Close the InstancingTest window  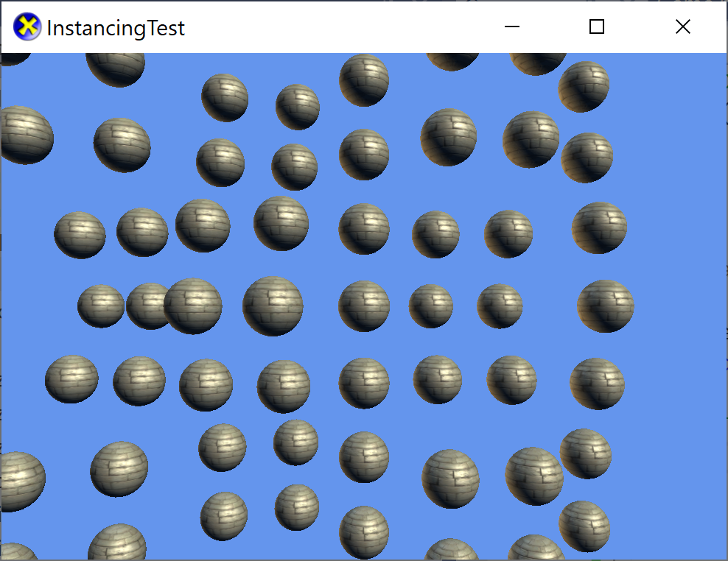682,27
